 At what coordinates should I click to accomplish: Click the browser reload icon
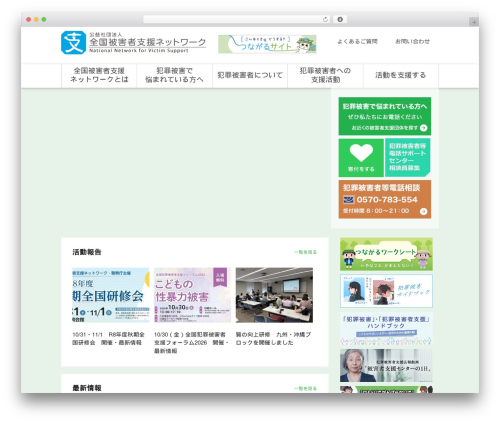coord(325,19)
